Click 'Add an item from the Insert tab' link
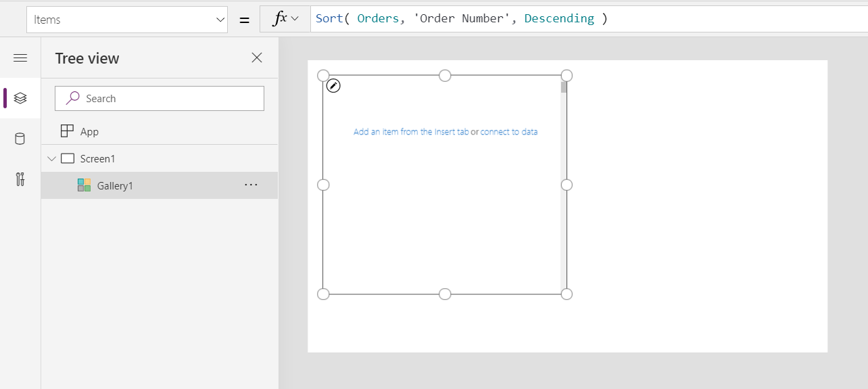The height and width of the screenshot is (389, 868). (x=410, y=132)
